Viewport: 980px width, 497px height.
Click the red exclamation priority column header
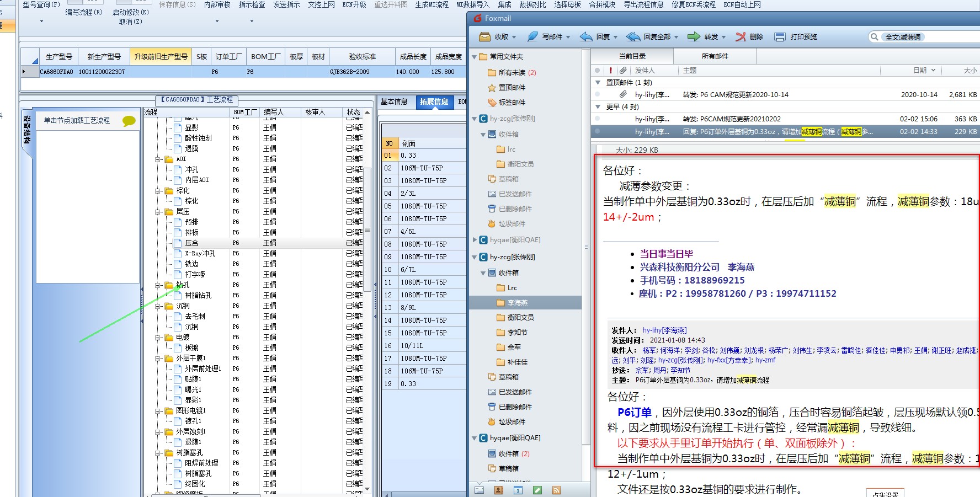tap(611, 71)
